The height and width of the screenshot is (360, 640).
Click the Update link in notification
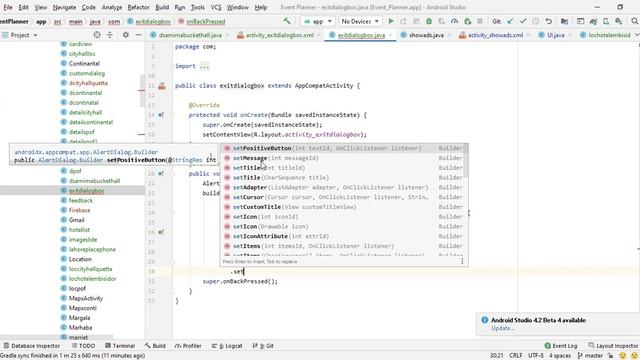[502, 328]
